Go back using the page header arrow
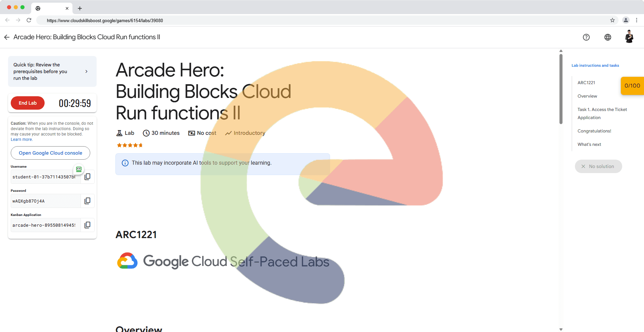This screenshot has width=644, height=332. click(x=7, y=37)
